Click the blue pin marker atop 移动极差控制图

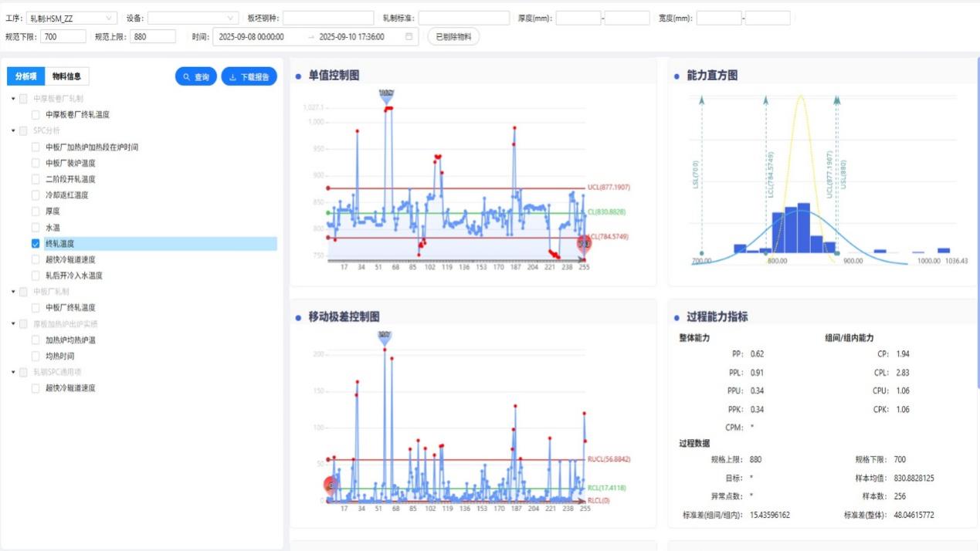click(x=385, y=337)
